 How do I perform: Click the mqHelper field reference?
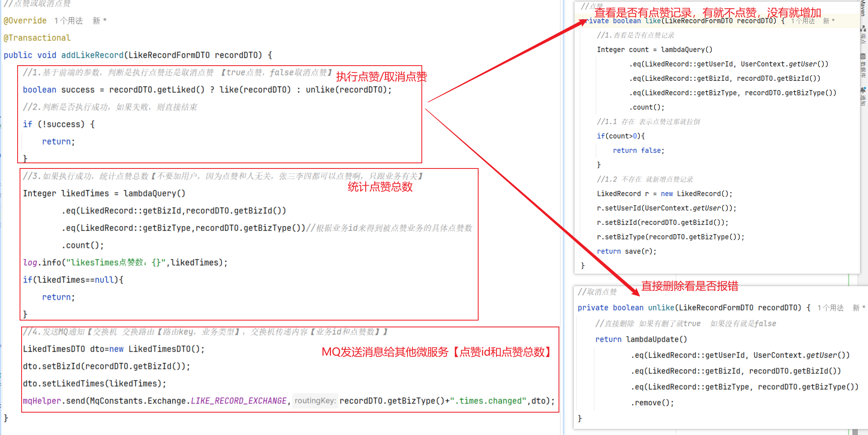click(x=42, y=401)
